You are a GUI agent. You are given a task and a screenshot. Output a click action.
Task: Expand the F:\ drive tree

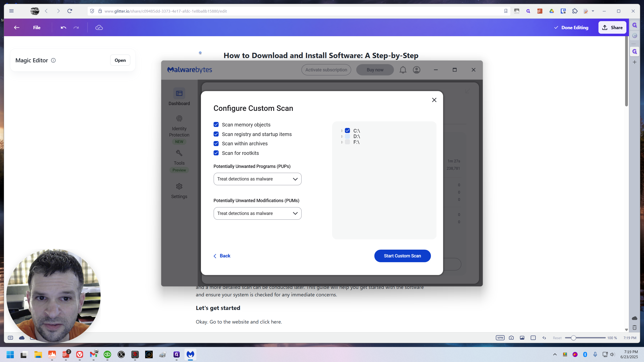coord(342,142)
